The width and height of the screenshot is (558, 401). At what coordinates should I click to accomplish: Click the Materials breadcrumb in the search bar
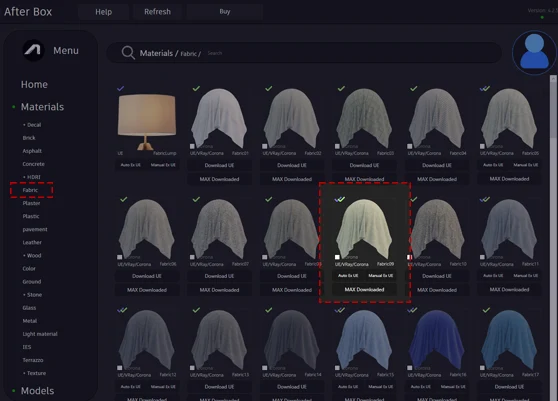pos(156,53)
